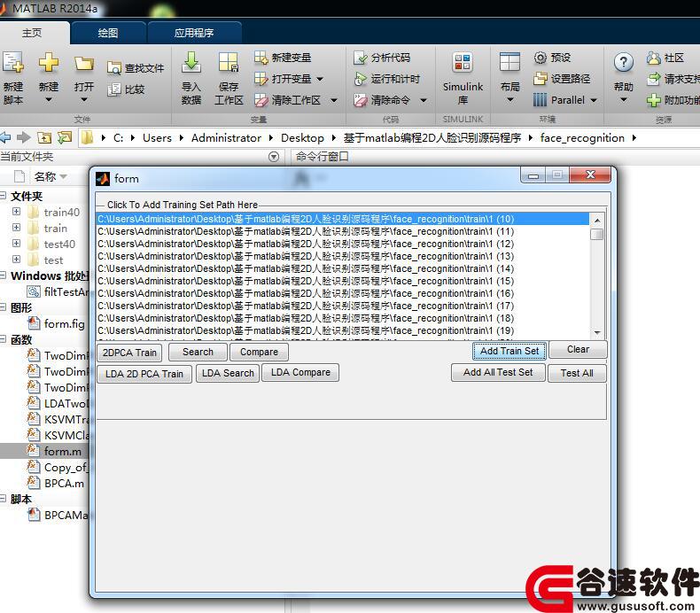This screenshot has width=700, height=613.
Task: Click Set Path (设置路径)
Action: coord(562,79)
